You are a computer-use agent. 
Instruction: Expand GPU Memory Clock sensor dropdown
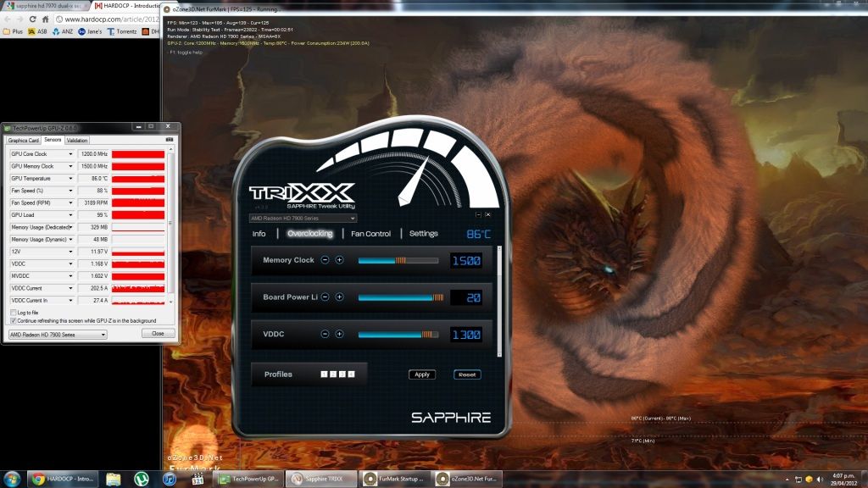70,166
